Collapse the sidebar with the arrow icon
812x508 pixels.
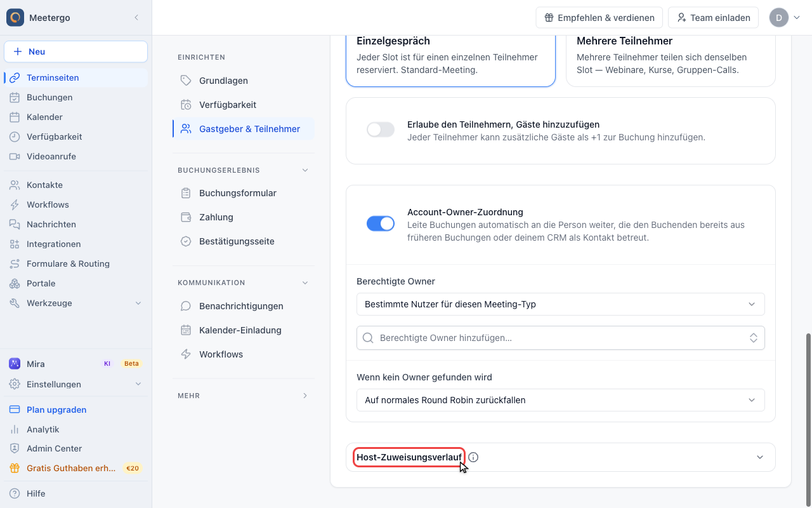136,18
